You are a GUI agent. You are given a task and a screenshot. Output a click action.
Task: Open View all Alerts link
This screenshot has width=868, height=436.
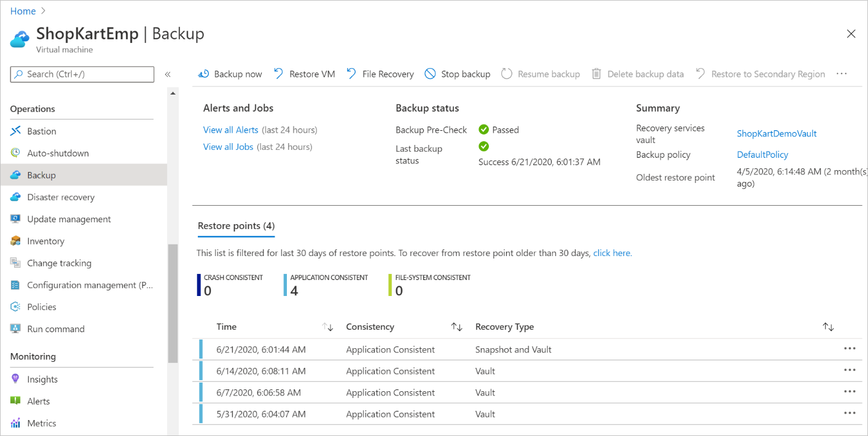[x=231, y=130]
